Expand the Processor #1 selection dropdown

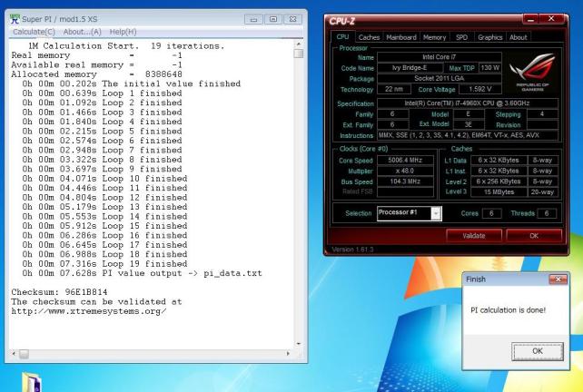436,212
